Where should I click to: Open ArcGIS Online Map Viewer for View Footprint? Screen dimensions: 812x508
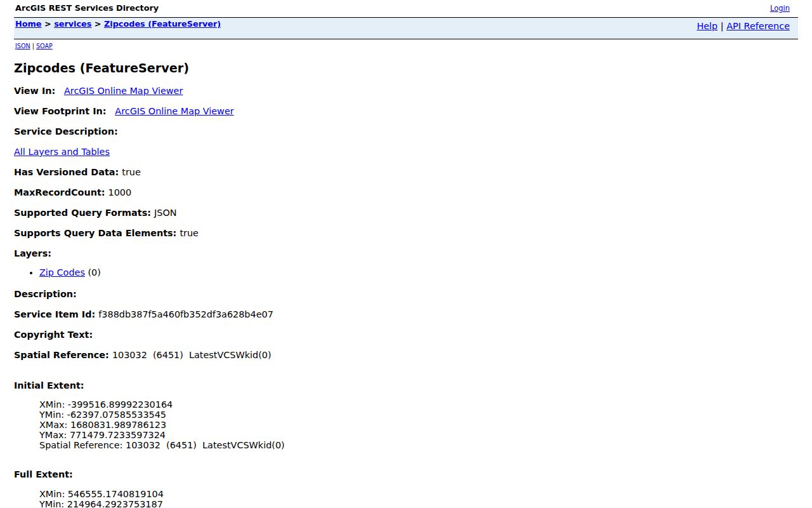[174, 111]
